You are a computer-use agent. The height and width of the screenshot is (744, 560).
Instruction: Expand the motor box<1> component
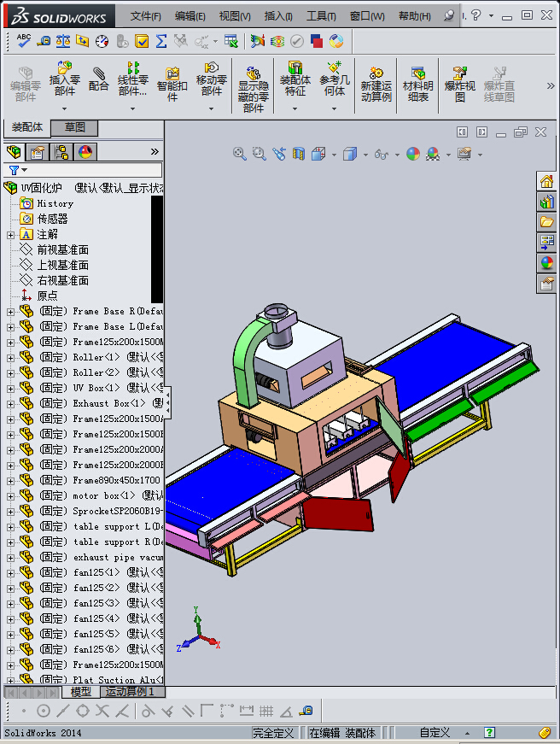pos(10,496)
